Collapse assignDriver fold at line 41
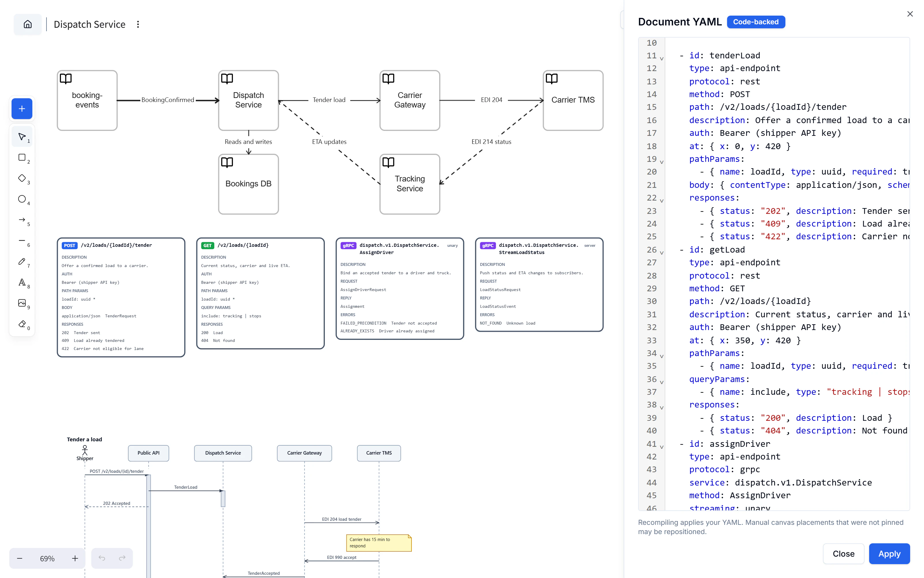The height and width of the screenshot is (578, 924). click(x=662, y=447)
